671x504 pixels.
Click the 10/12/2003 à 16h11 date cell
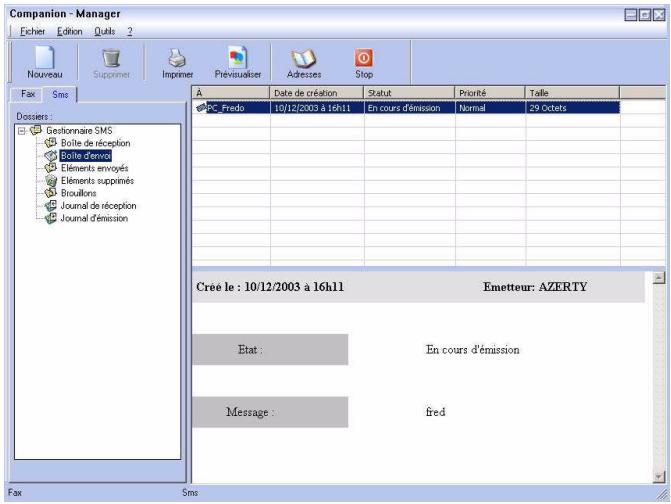click(x=317, y=108)
